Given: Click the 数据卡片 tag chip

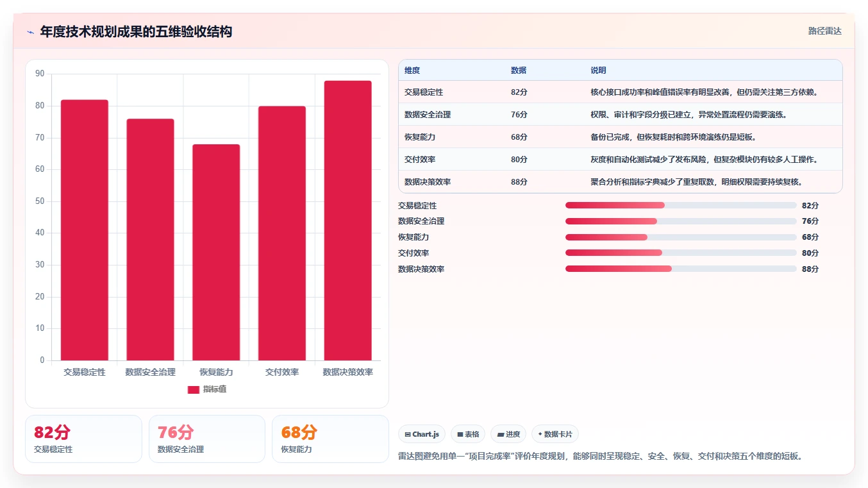Looking at the screenshot, I should click(x=555, y=434).
